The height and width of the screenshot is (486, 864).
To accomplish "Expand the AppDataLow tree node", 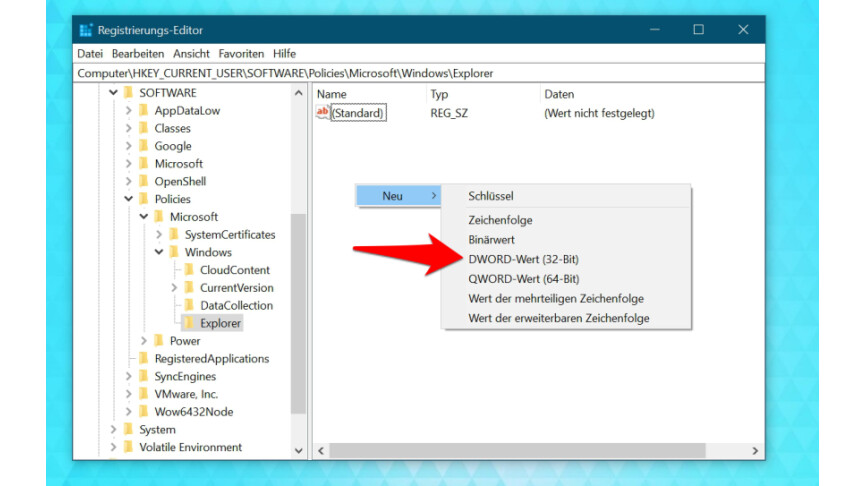I will (128, 110).
